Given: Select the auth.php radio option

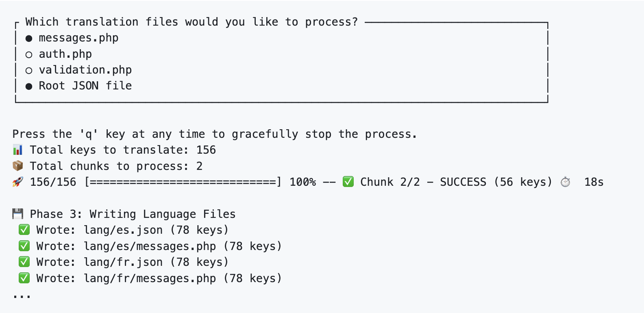Looking at the screenshot, I should click(x=29, y=54).
